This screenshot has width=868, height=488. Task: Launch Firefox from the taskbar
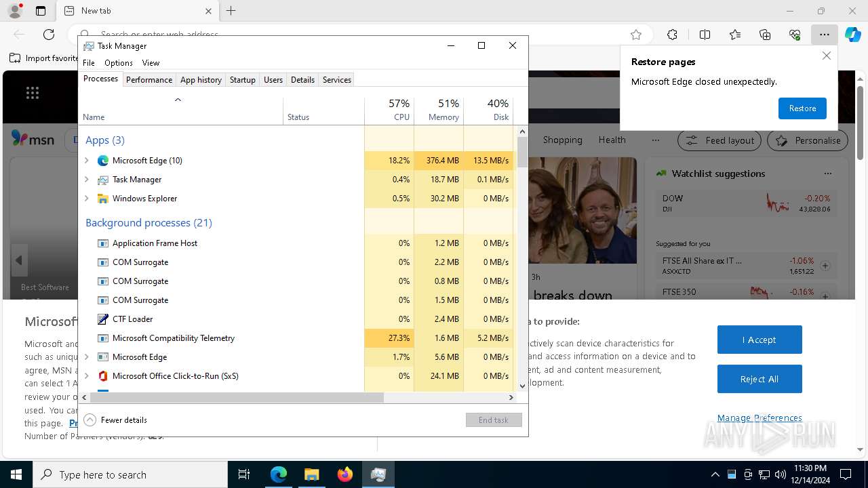tap(345, 474)
